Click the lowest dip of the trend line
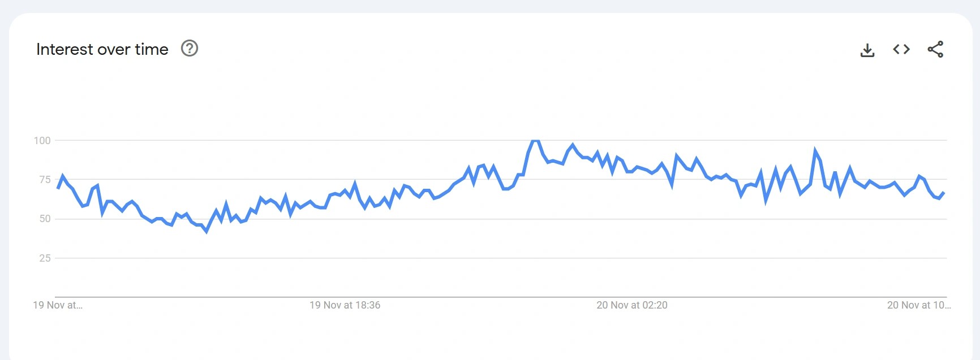 206,231
